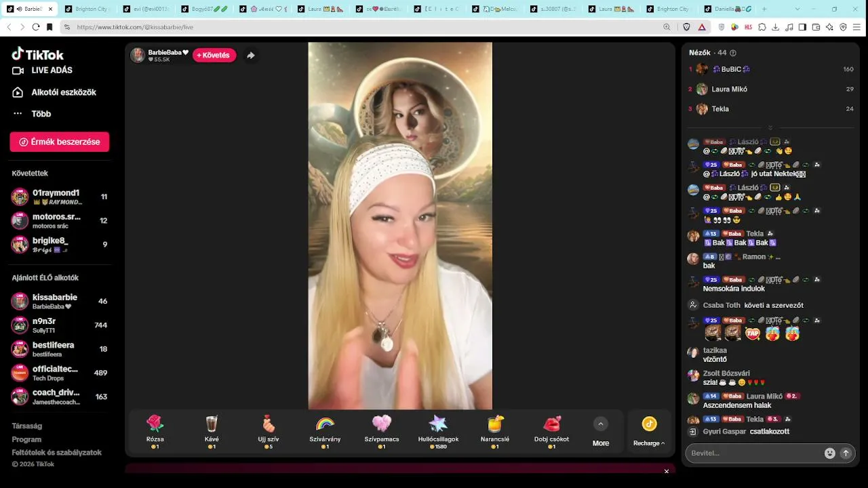This screenshot has width=868, height=488.
Task: Send the Hullócsillagok gift
Action: click(x=438, y=432)
